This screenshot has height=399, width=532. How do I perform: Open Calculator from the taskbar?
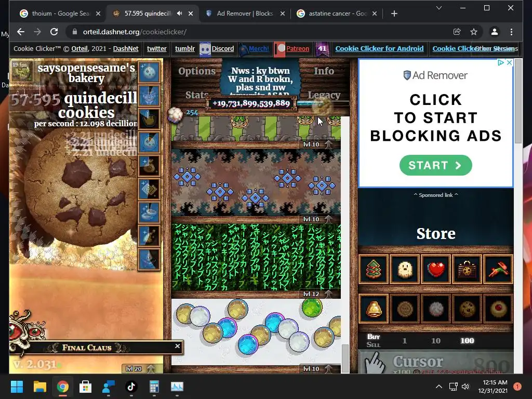tap(154, 387)
